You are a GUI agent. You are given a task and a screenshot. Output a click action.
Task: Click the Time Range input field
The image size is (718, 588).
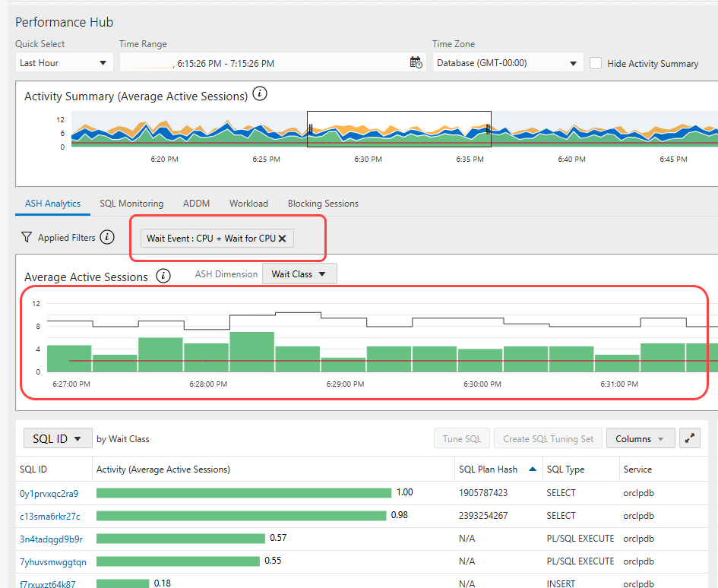262,63
